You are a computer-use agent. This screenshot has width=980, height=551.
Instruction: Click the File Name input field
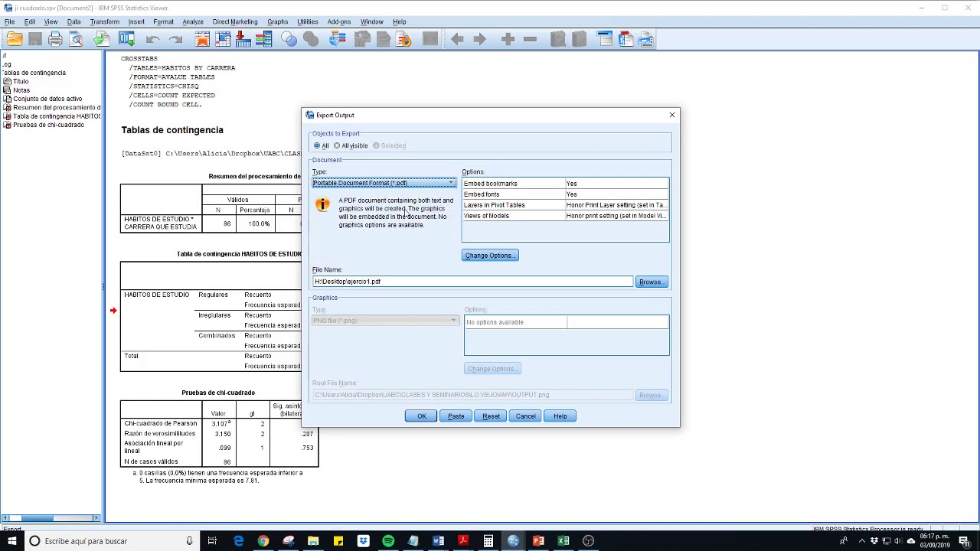tap(472, 282)
